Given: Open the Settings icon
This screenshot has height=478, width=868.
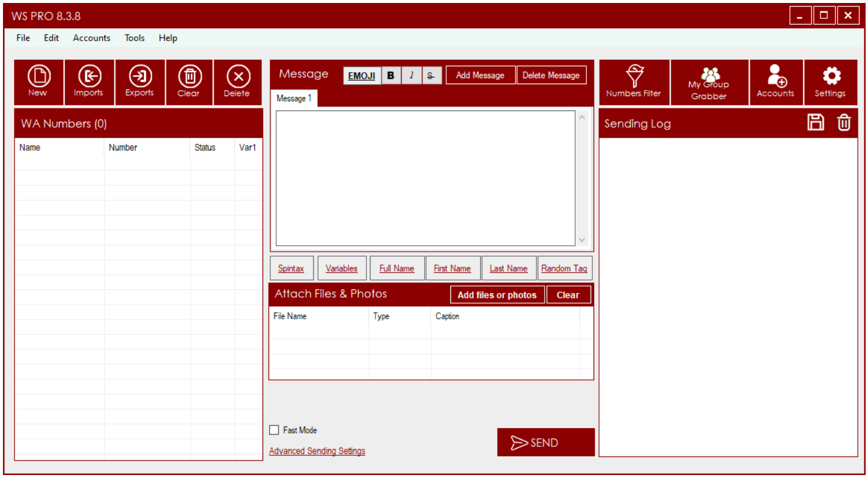Looking at the screenshot, I should coord(830,82).
